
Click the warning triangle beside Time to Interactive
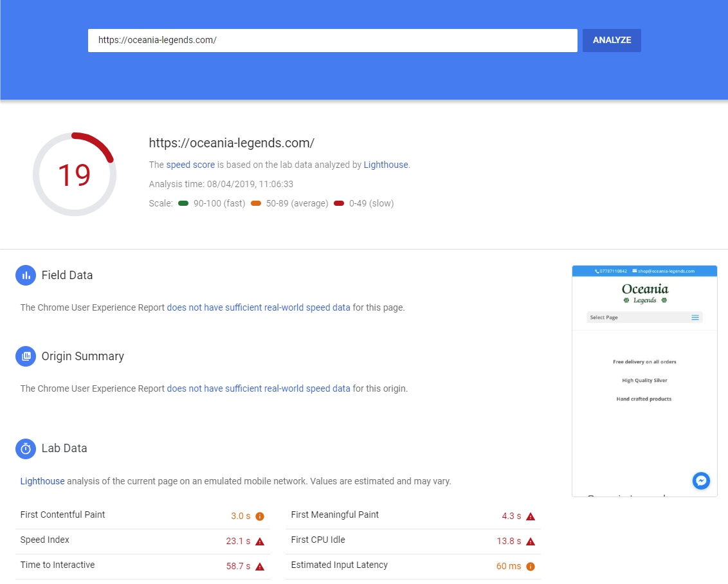(260, 567)
